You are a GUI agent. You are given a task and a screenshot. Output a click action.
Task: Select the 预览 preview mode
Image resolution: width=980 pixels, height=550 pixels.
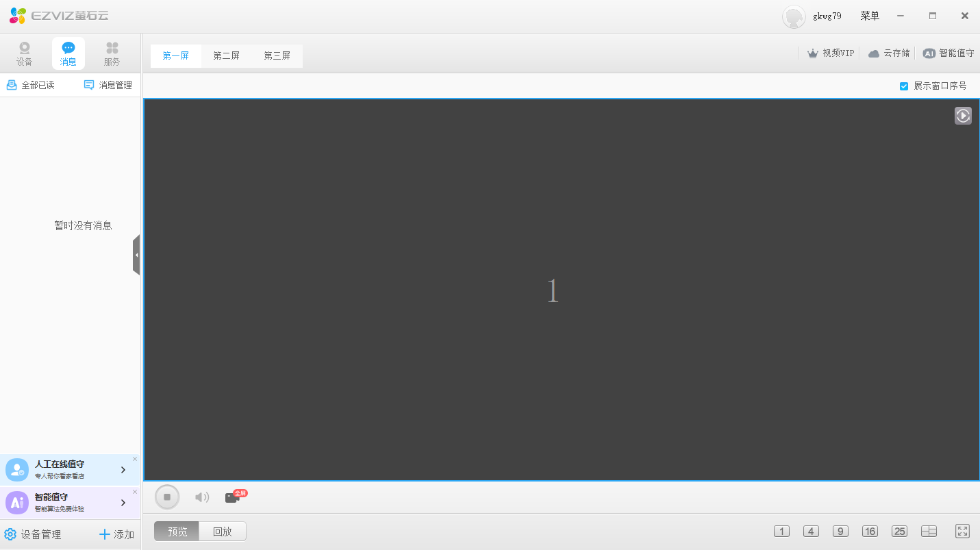(x=177, y=532)
